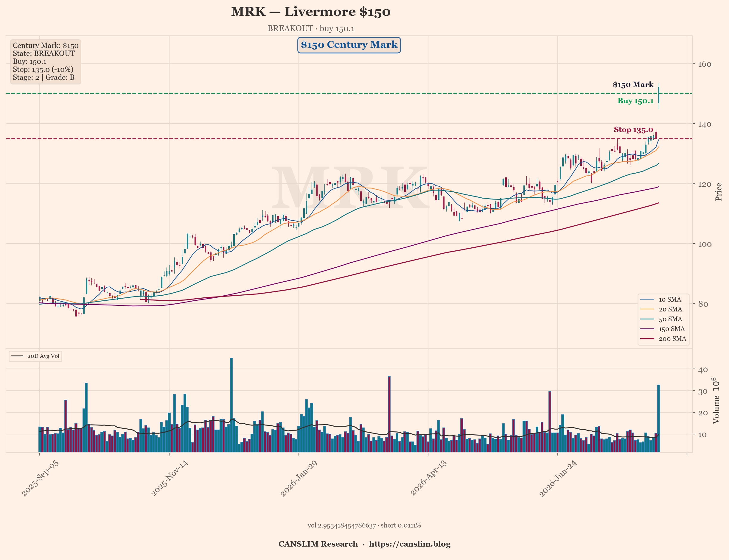
Task: Click the "Price" axis title
Action: pos(719,192)
